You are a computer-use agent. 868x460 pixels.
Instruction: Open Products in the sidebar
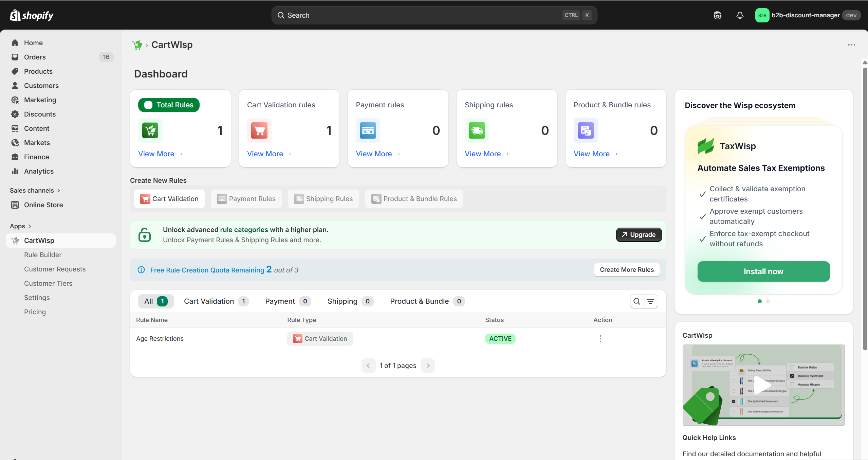61,71
